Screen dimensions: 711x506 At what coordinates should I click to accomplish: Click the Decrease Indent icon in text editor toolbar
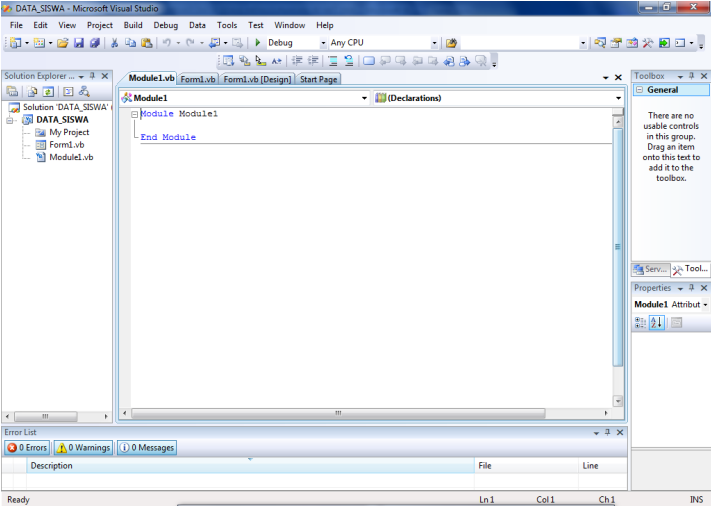pyautogui.click(x=297, y=60)
